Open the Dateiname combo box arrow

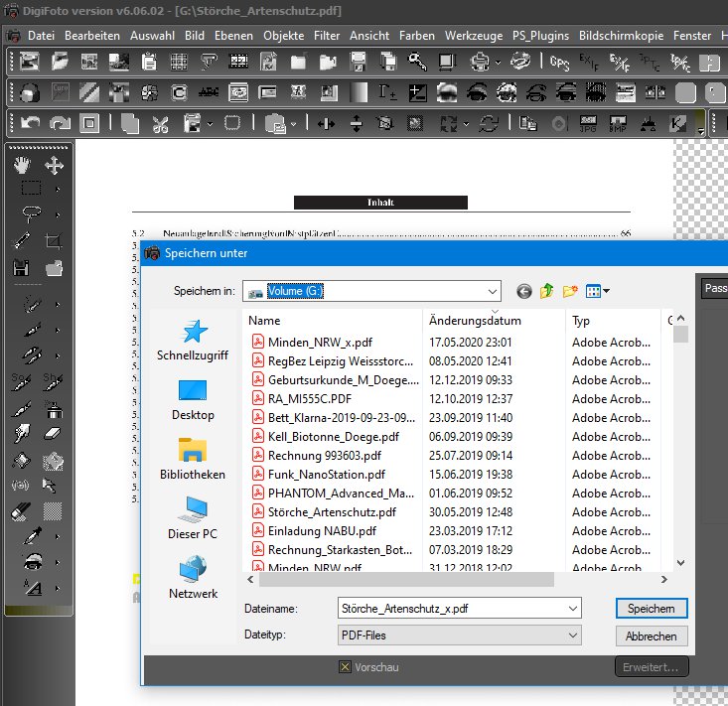572,608
